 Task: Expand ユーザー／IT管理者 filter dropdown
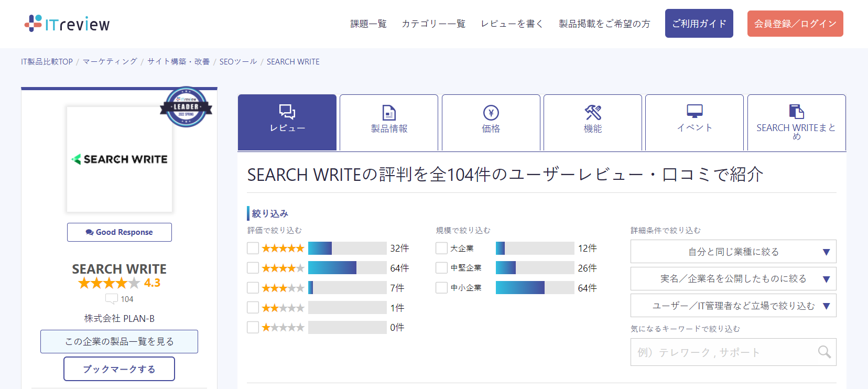733,306
